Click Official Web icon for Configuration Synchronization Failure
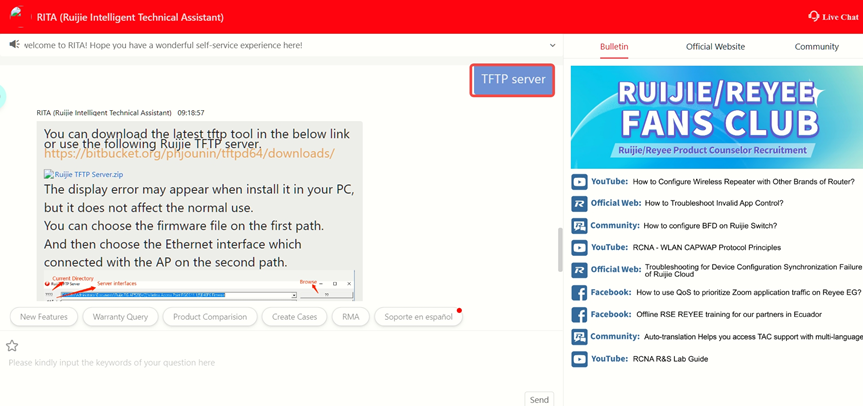 tap(579, 270)
